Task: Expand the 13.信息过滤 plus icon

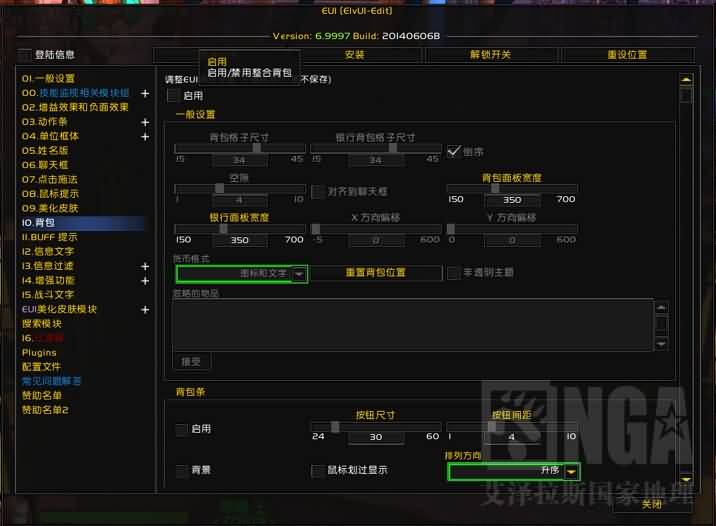Action: point(145,266)
